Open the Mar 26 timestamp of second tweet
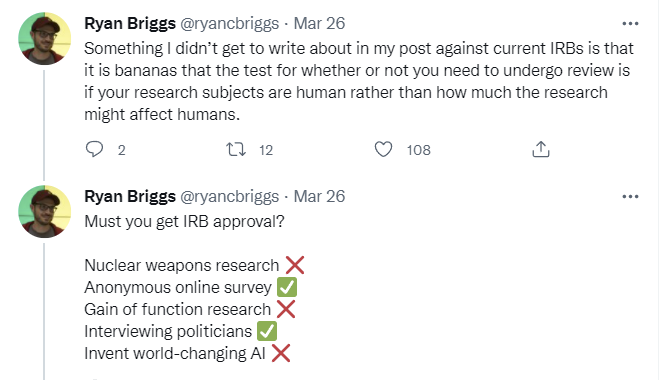This screenshot has height=380, width=668. [x=319, y=196]
